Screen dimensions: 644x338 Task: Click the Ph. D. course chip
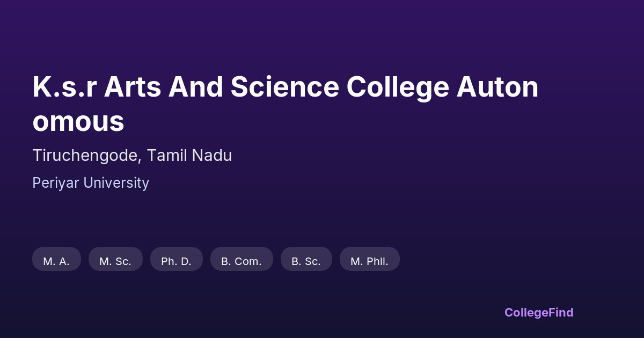point(176,259)
